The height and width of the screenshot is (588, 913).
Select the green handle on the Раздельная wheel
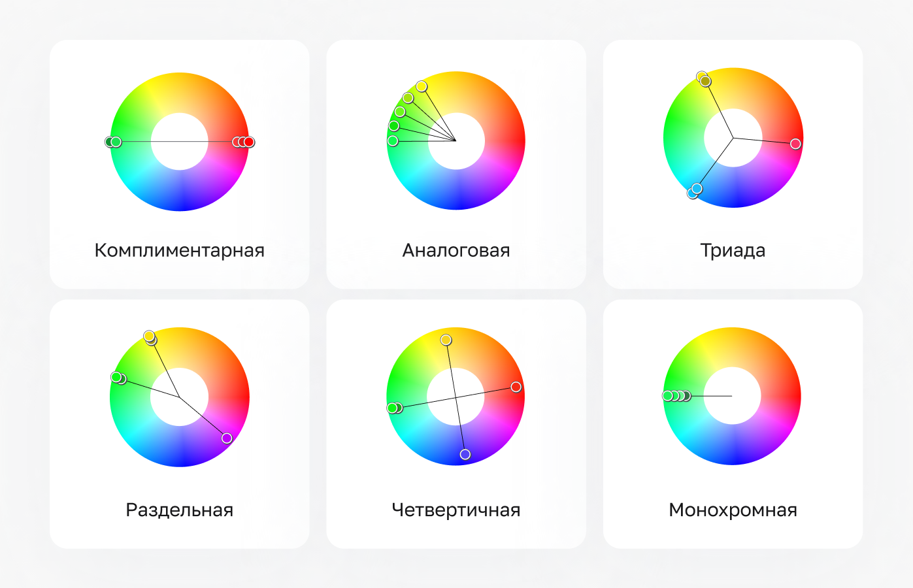pyautogui.click(x=118, y=377)
